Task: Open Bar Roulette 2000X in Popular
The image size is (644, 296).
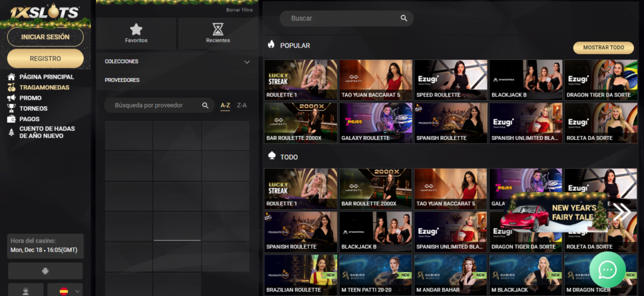Action: pos(301,123)
